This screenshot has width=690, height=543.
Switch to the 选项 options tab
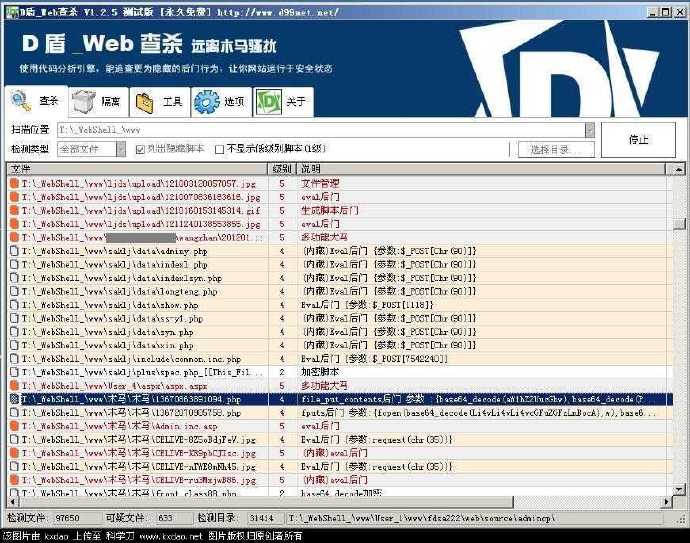coord(221,102)
